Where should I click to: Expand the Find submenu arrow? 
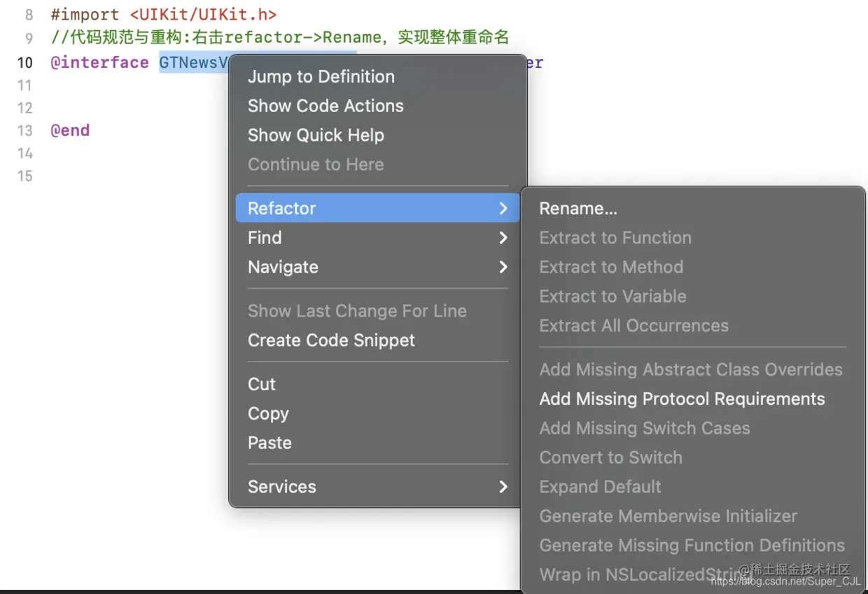coord(503,237)
